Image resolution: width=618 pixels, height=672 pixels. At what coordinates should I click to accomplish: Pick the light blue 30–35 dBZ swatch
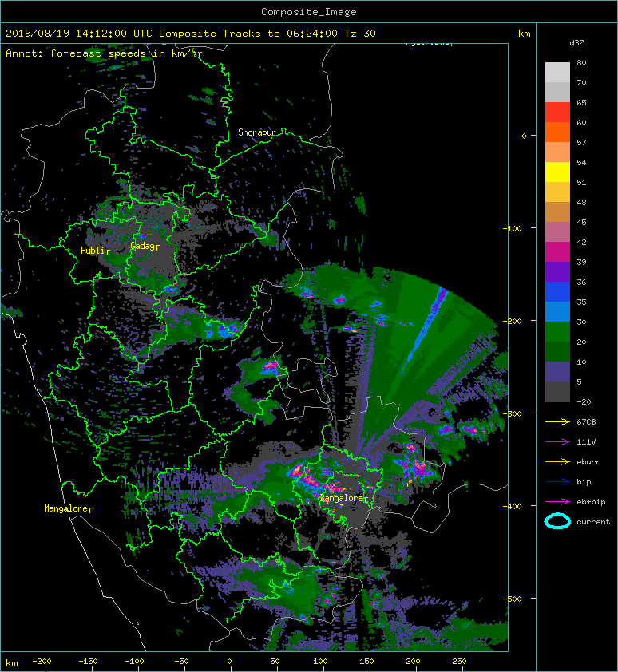(557, 311)
